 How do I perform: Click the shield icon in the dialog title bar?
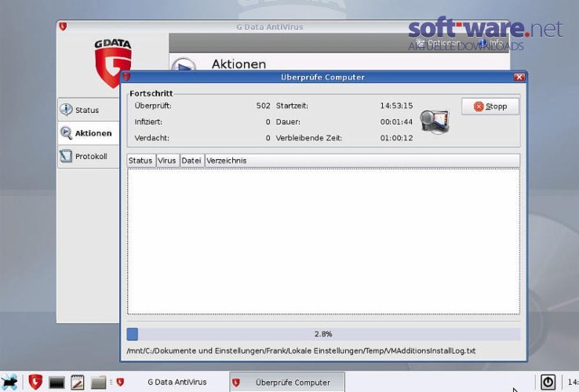[126, 77]
